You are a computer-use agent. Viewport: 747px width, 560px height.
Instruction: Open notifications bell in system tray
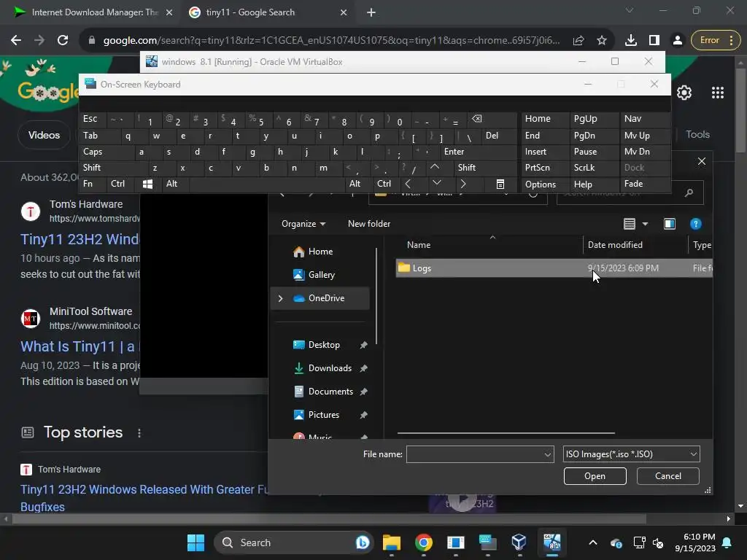tap(727, 542)
